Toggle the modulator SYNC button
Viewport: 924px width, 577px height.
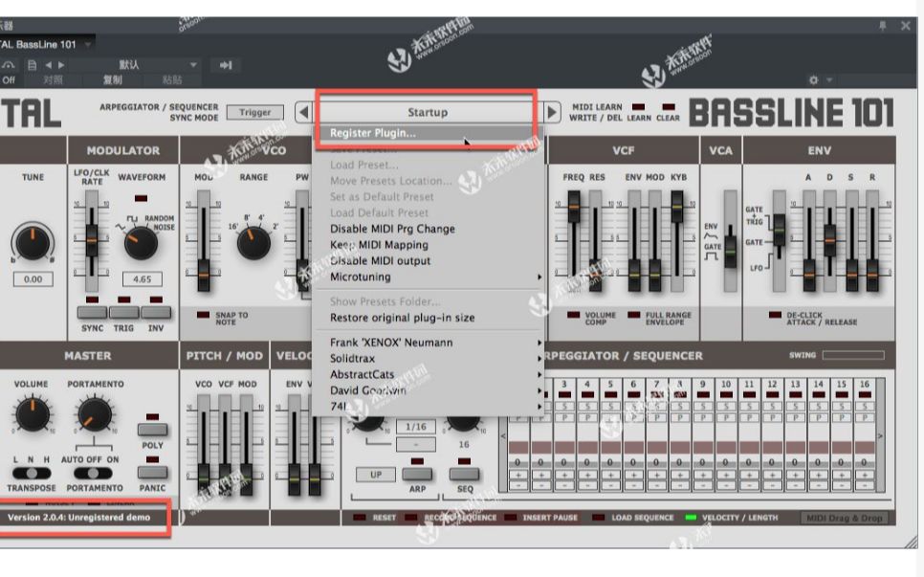92,312
